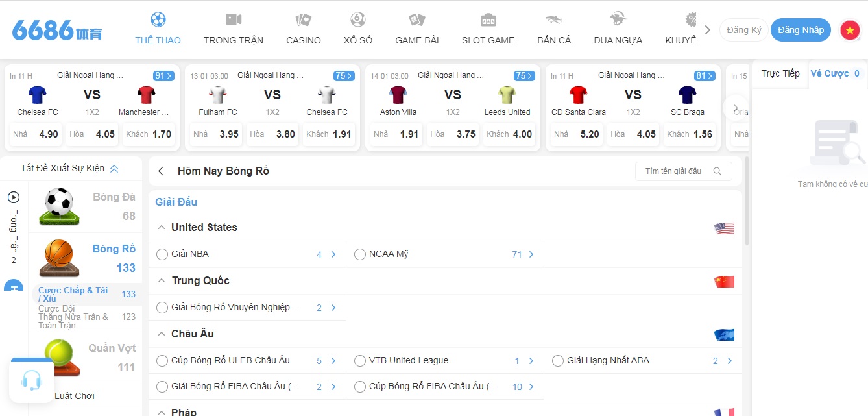The image size is (868, 416).
Task: Open the ĐUA NGỰA horse racing icon
Action: (x=618, y=19)
